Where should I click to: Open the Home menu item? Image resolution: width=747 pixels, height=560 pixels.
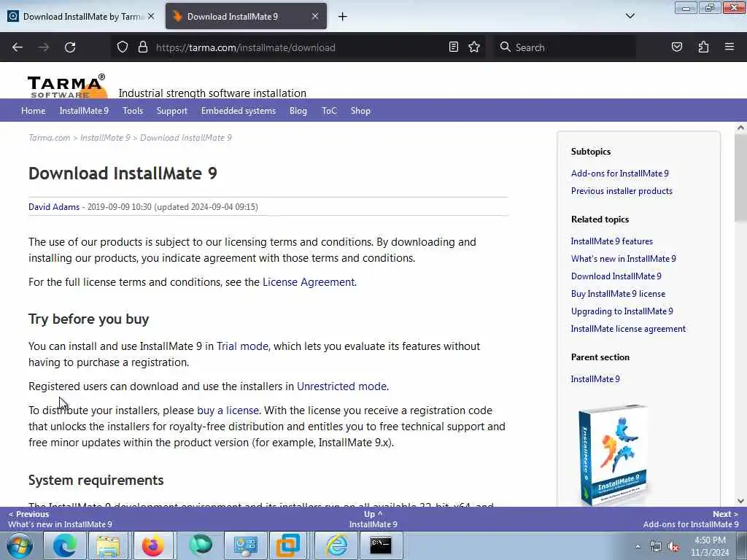tap(34, 111)
